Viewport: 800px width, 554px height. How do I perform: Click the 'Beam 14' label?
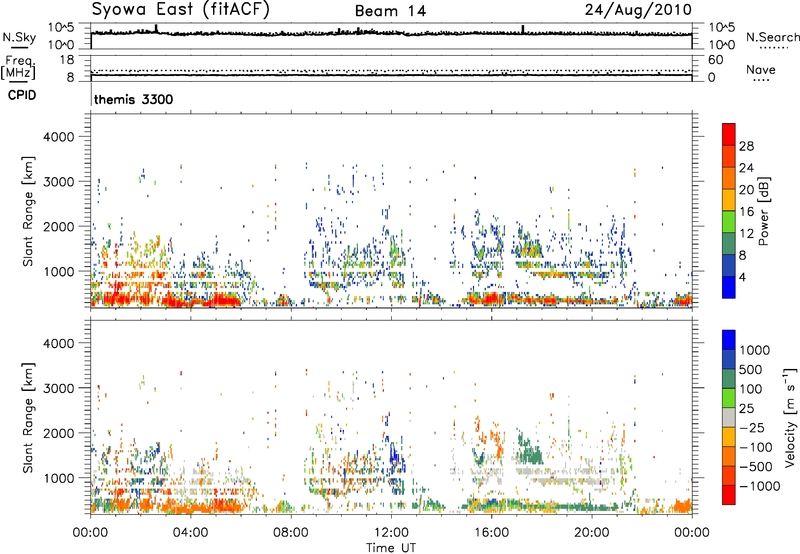pyautogui.click(x=390, y=11)
